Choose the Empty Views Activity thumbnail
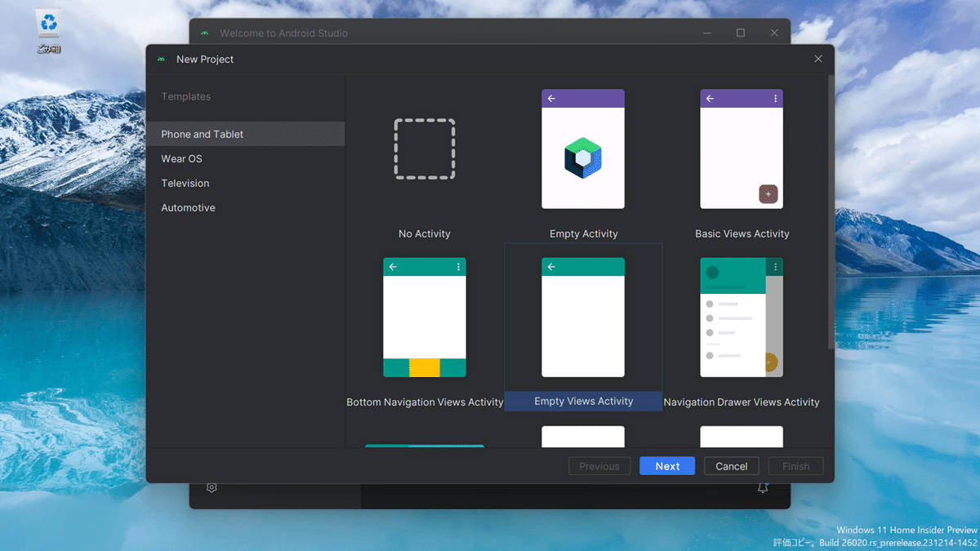 (583, 318)
